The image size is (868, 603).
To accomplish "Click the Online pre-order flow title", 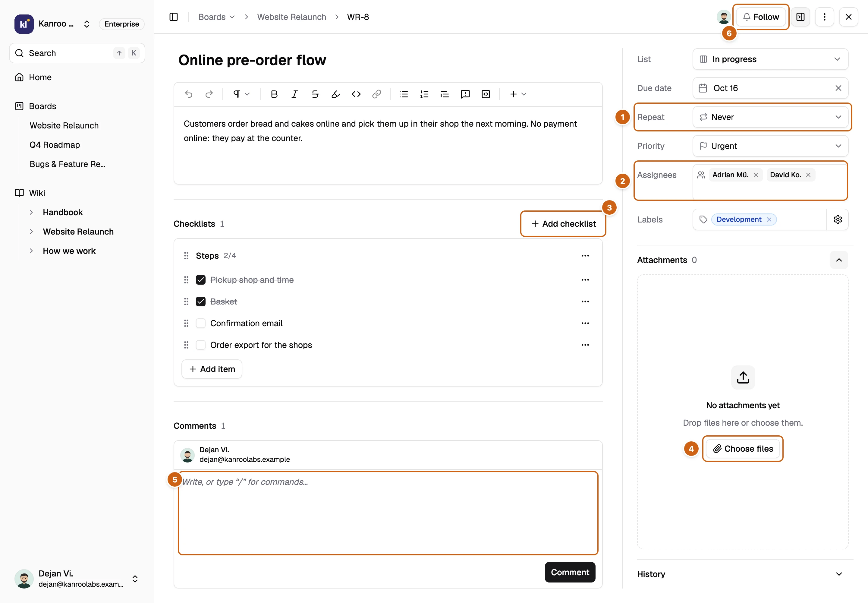I will [x=252, y=60].
